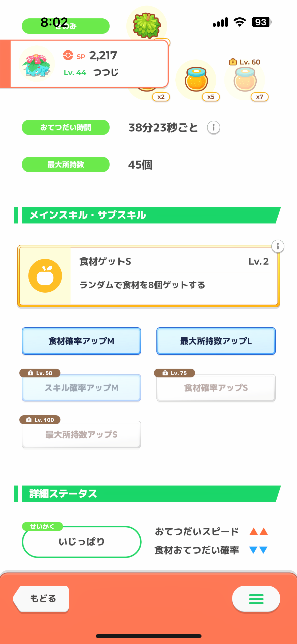Tap the locked Lv. 60 honey ingredient
Viewport: 297px width, 644px height.
pyautogui.click(x=245, y=80)
